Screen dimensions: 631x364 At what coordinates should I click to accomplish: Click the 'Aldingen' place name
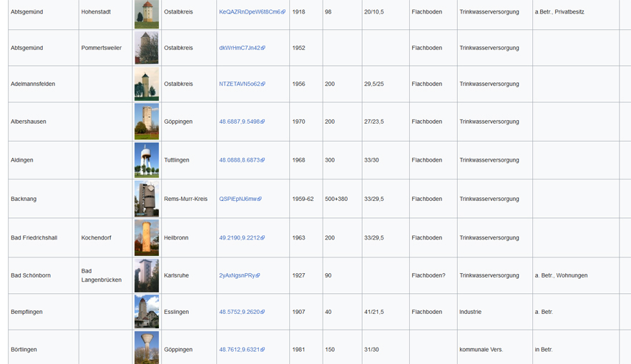[21, 160]
